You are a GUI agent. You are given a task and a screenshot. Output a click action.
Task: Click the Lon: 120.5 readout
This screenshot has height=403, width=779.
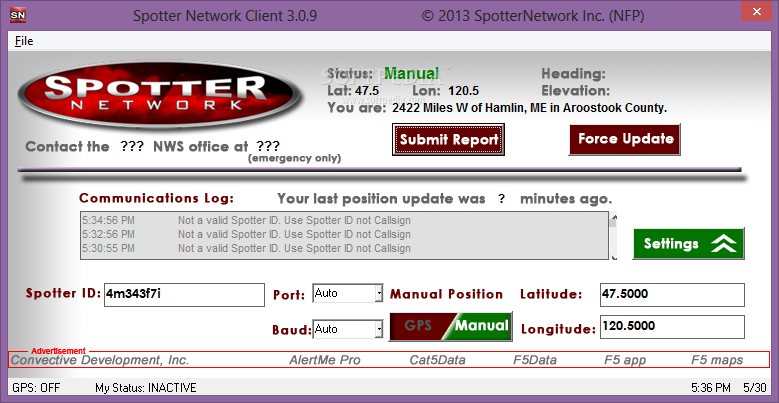pos(445,91)
